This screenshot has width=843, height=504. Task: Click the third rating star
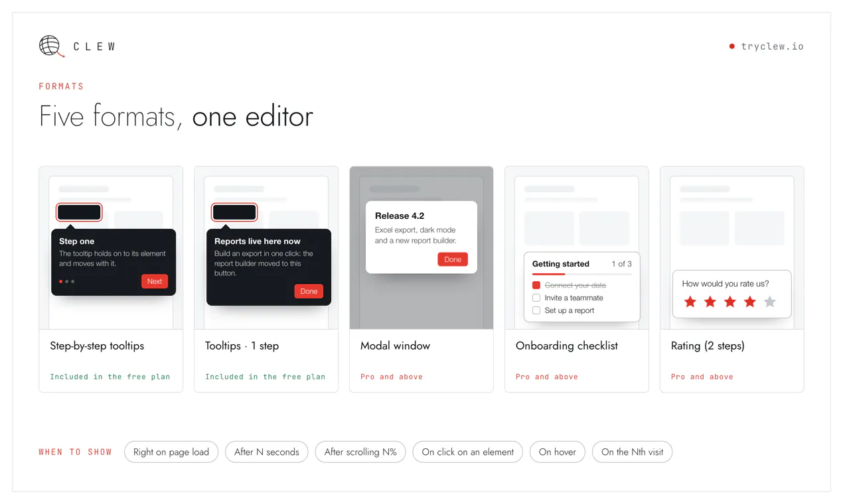[730, 302]
